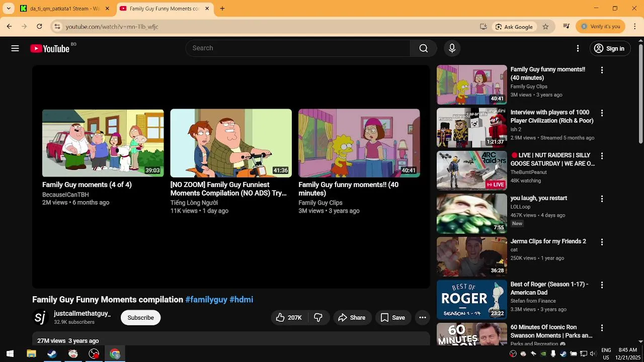Open the YouTube hamburger guide menu
Image resolution: width=644 pixels, height=362 pixels.
[15, 48]
